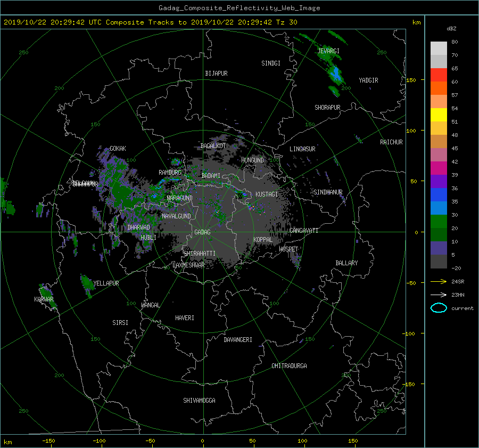Click the 100 tick on the horizontal axis
479x448 pixels.
coord(302,441)
